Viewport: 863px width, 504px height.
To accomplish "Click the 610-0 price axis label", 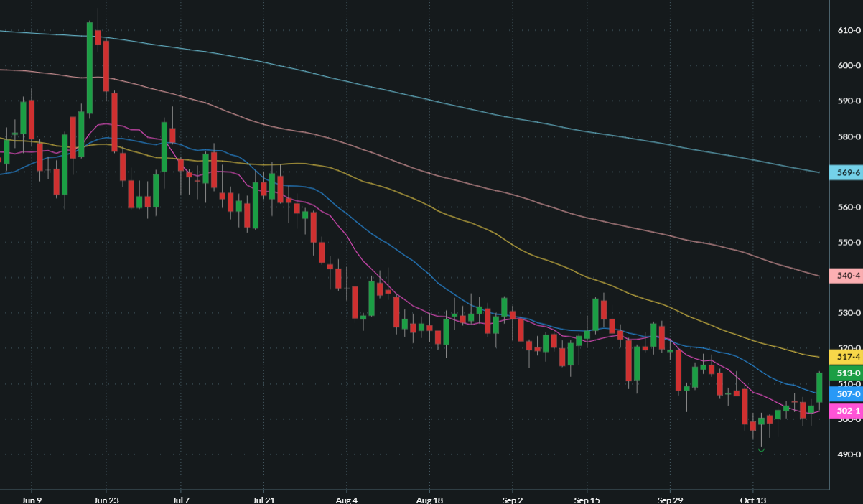I will [x=849, y=30].
